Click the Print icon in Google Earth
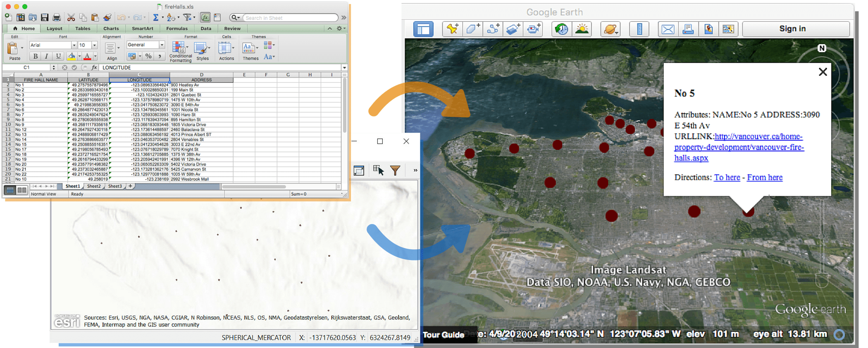Screen dimensions: 868x348 [x=688, y=29]
